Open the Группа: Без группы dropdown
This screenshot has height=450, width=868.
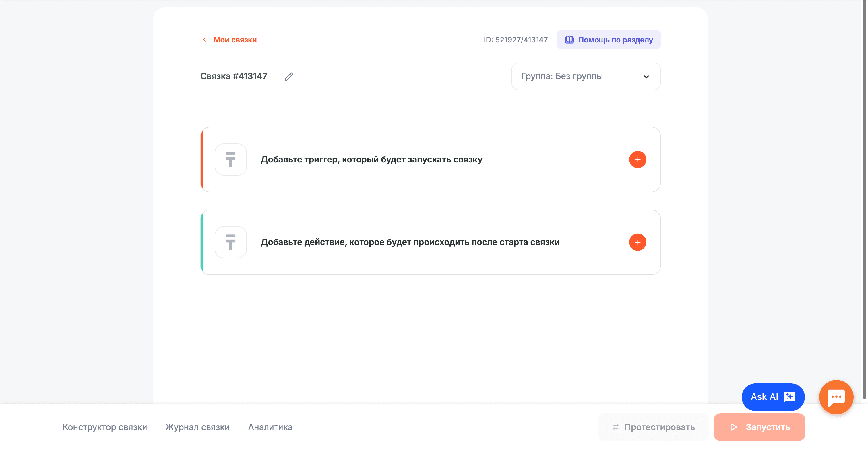coord(573,76)
